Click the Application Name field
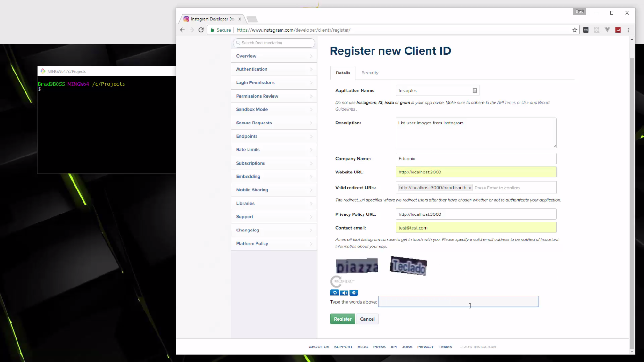644x362 pixels. (x=438, y=90)
